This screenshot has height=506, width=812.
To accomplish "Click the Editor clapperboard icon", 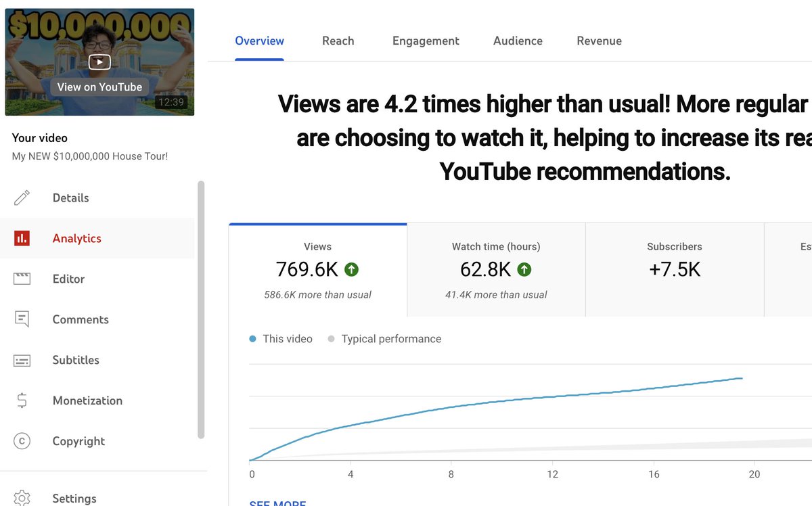I will [x=22, y=279].
